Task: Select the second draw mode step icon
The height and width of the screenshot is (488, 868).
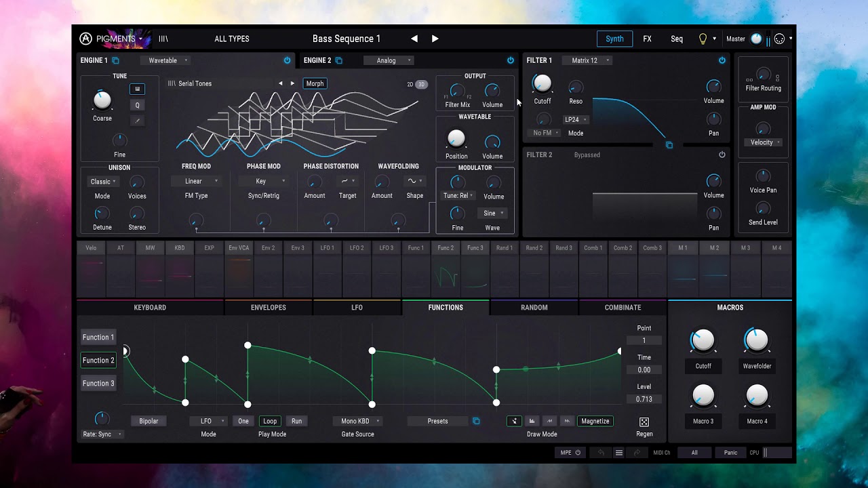Action: click(532, 421)
